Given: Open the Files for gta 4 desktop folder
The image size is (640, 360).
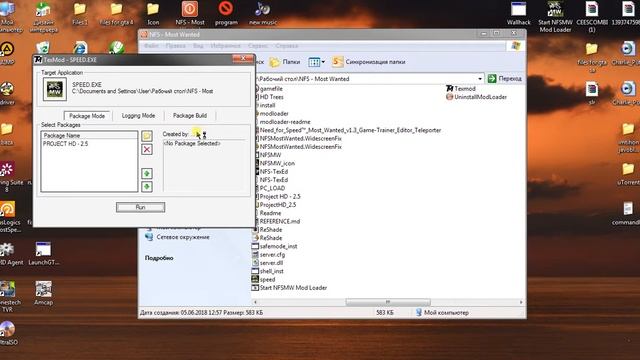Looking at the screenshot, I should tap(116, 13).
